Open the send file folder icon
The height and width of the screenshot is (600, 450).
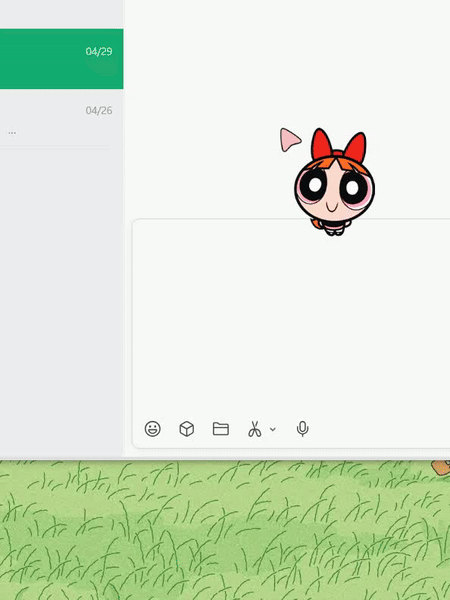click(221, 429)
